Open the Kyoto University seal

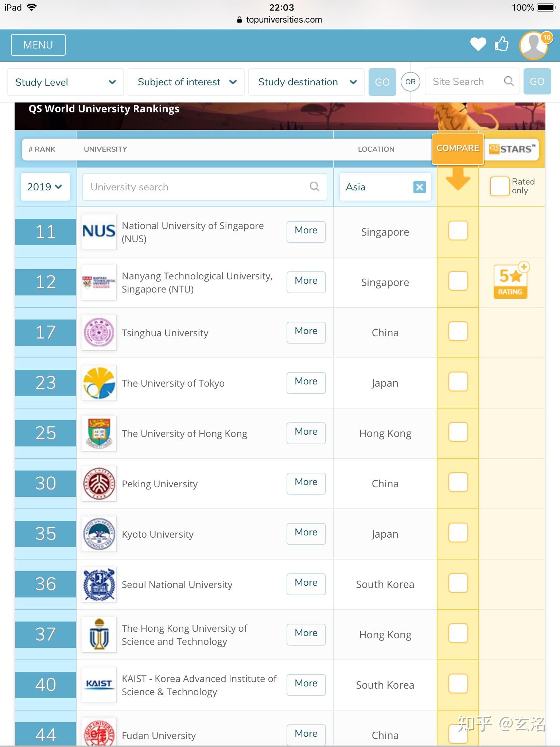click(99, 534)
